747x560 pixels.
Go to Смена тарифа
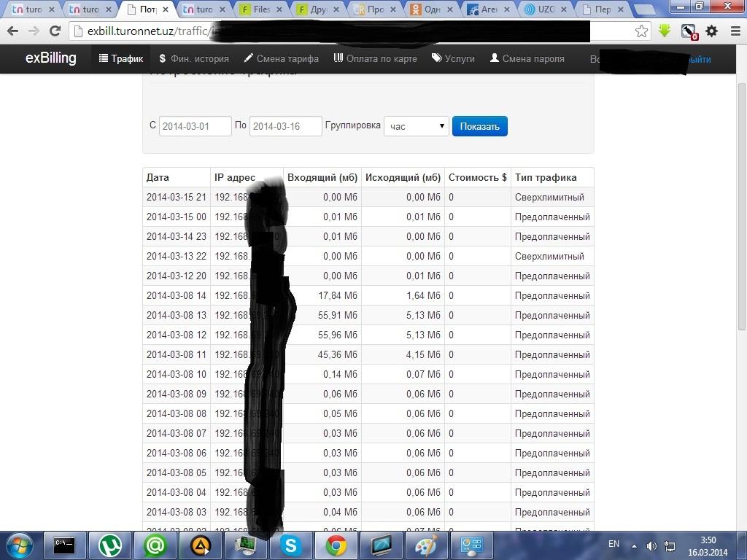click(281, 58)
